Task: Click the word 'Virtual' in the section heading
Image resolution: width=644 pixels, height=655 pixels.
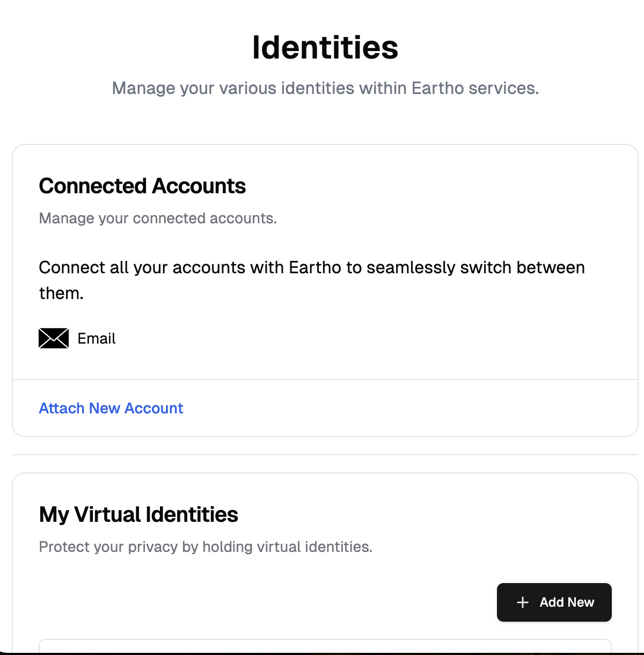Action: point(107,514)
